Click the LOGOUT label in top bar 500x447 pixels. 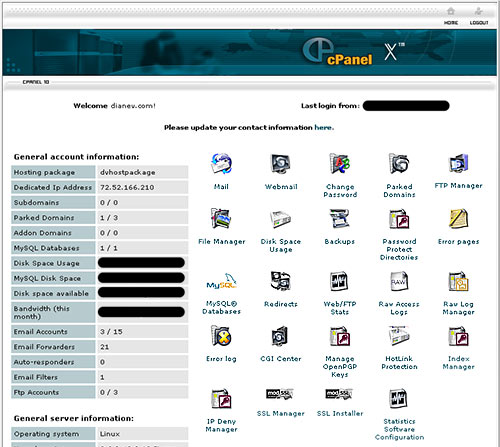(x=479, y=23)
